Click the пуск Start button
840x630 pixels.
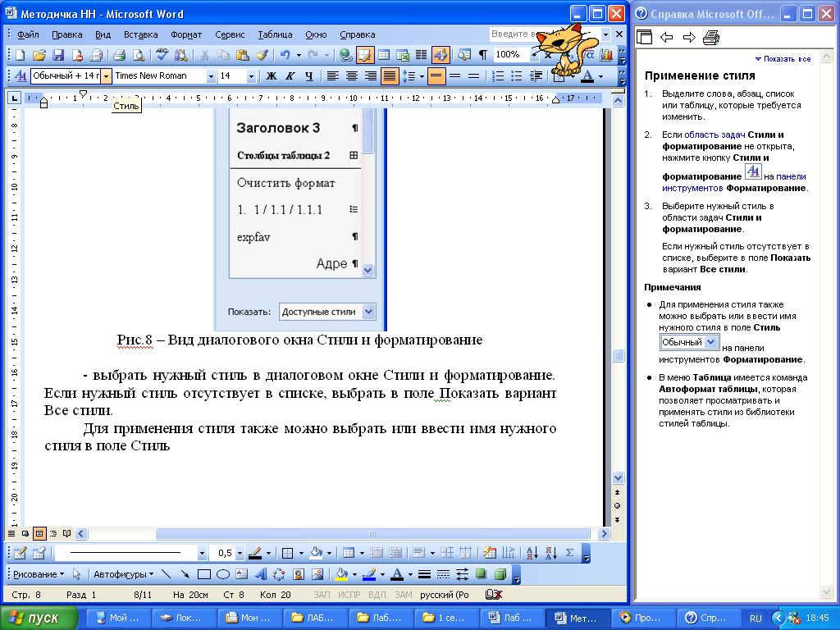click(39, 618)
